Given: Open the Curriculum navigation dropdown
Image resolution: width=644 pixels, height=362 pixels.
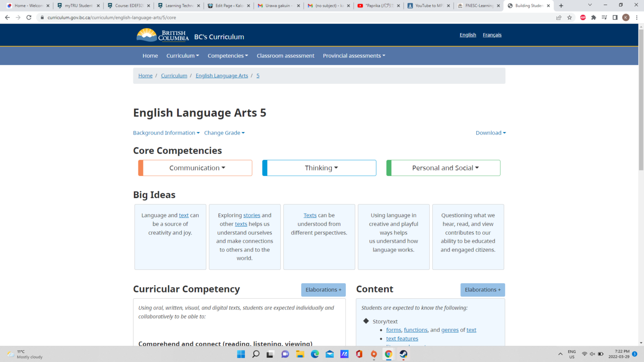Looking at the screenshot, I should tap(182, 55).
